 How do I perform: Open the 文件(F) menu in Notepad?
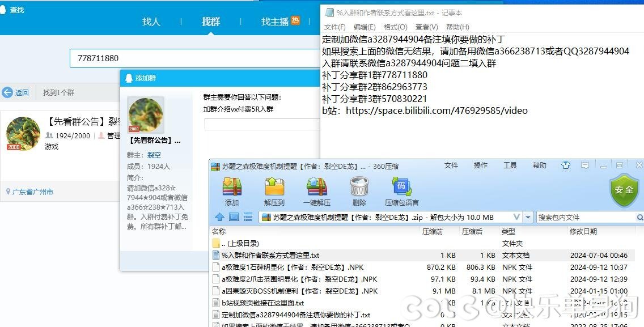pyautogui.click(x=334, y=27)
